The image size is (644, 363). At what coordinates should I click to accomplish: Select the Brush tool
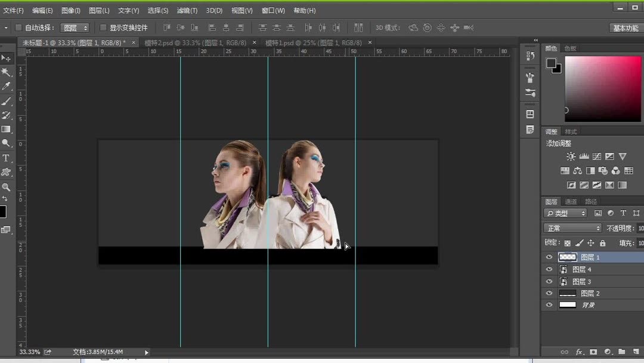[6, 101]
